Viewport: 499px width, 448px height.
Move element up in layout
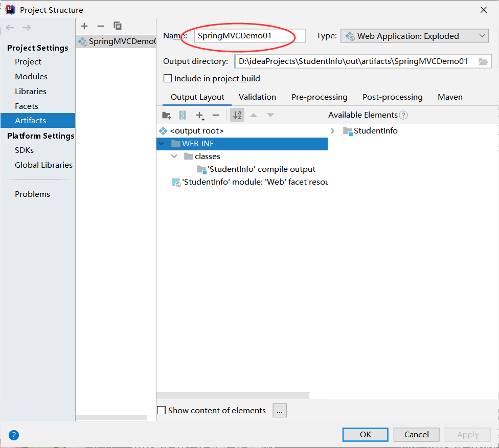254,115
